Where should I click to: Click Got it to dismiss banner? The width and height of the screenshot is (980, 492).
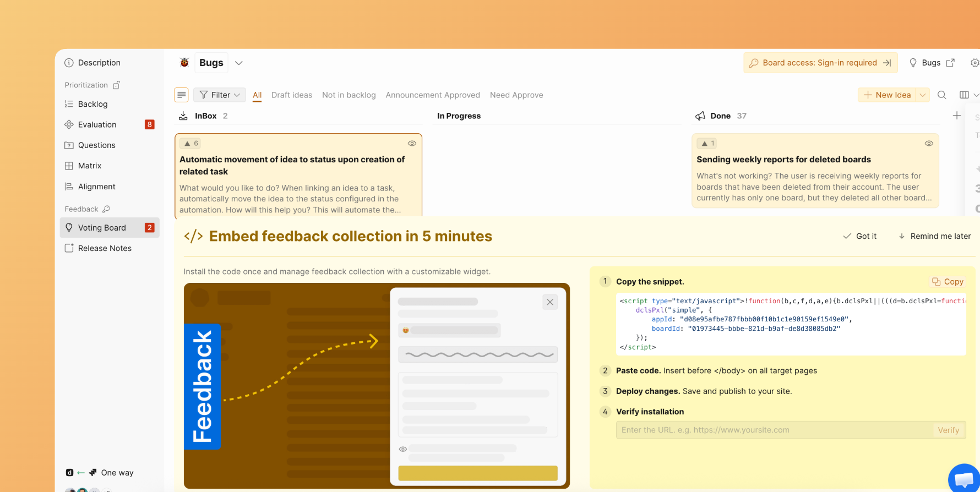tap(860, 236)
